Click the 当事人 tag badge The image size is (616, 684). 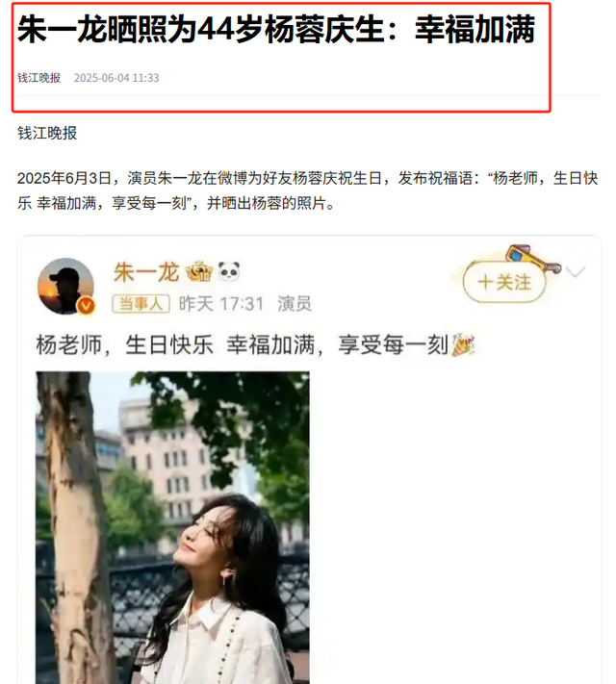point(141,304)
